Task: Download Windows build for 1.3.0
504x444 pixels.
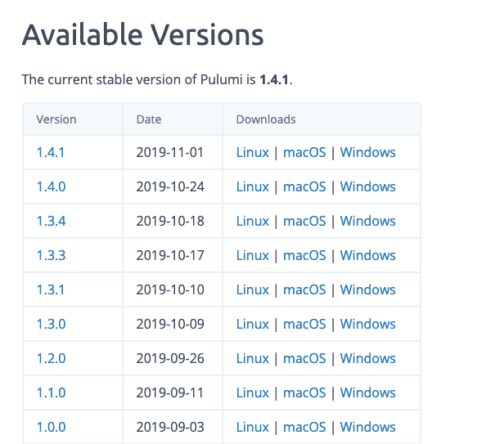Action: [x=367, y=324]
